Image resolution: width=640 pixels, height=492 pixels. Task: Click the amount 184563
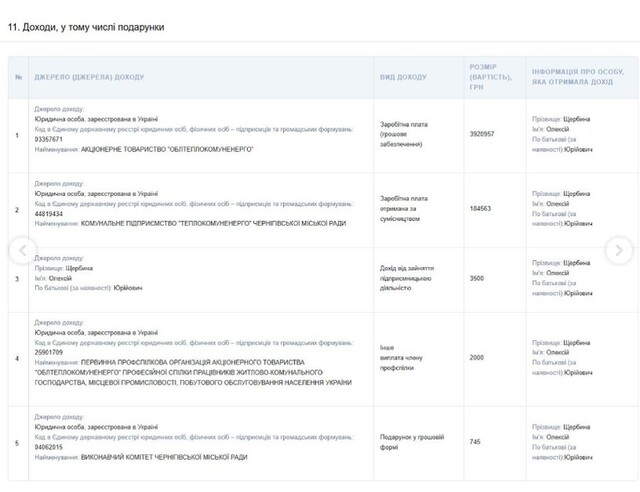pyautogui.click(x=480, y=209)
